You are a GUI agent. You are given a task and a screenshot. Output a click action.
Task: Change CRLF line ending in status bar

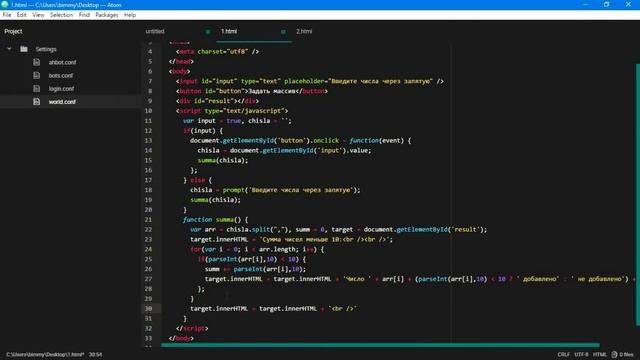[564, 354]
